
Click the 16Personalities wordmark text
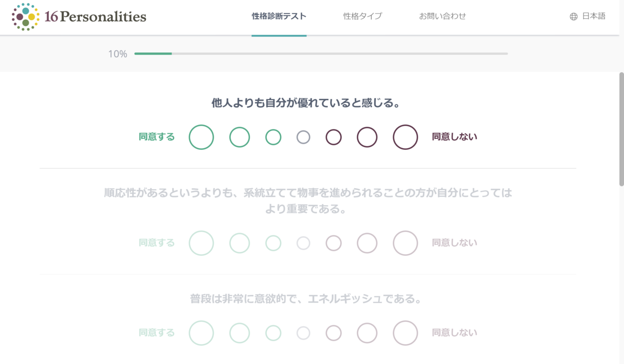(x=96, y=17)
